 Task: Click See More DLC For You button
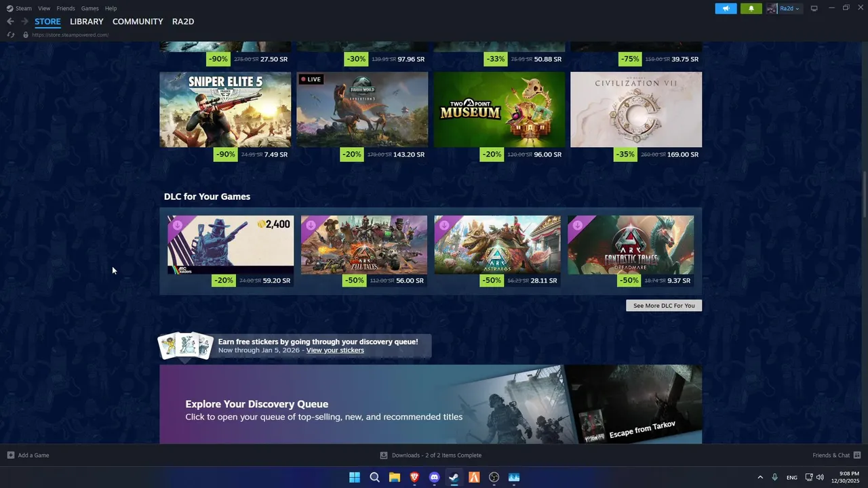pos(664,306)
